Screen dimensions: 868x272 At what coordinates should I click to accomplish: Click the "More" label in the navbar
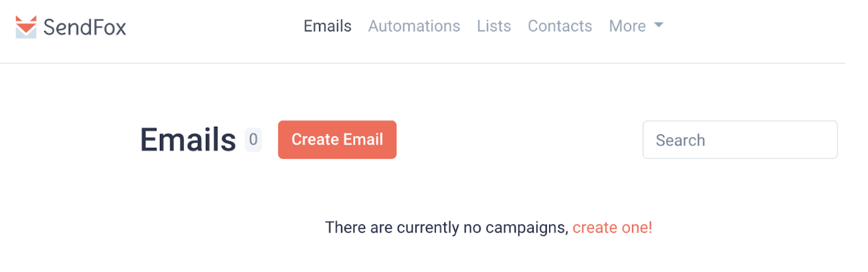(627, 26)
